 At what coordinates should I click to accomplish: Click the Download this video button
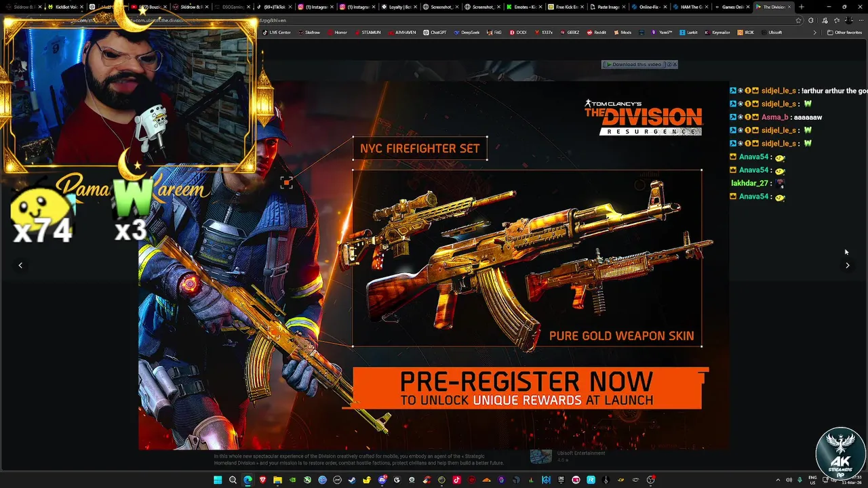click(633, 64)
